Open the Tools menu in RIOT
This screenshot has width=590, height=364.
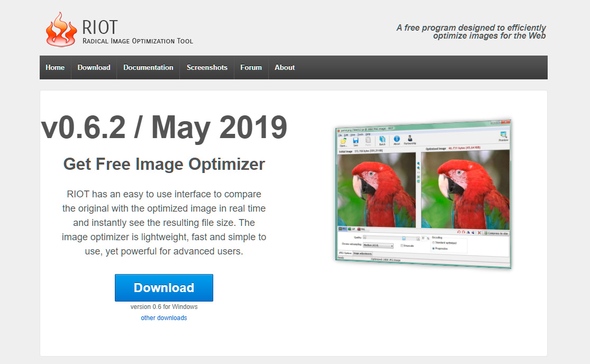(x=359, y=135)
